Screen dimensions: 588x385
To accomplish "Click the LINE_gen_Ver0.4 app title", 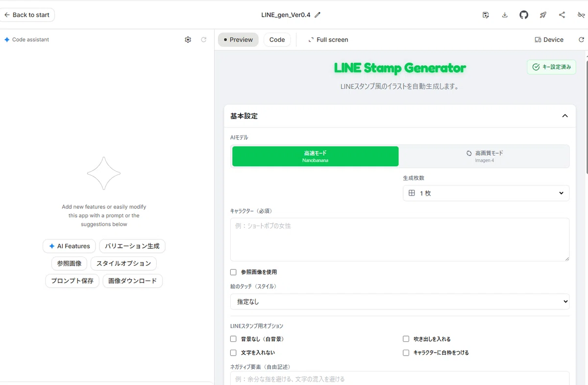I will tap(286, 15).
